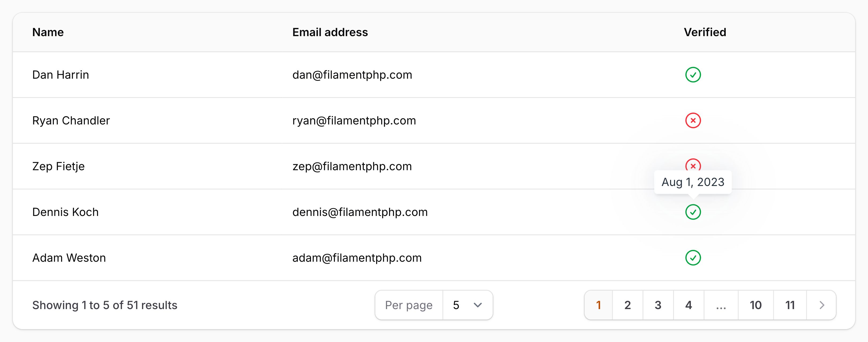Jump to page 10

(x=755, y=305)
